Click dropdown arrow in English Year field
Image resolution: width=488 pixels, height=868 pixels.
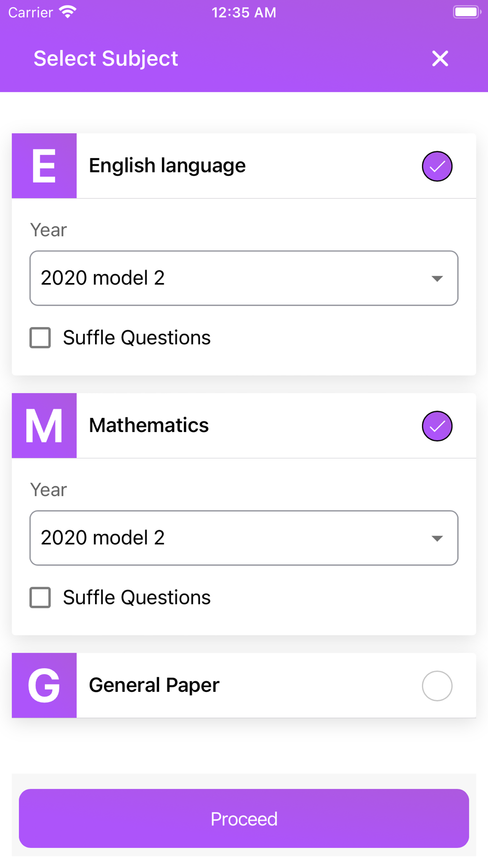click(x=437, y=279)
